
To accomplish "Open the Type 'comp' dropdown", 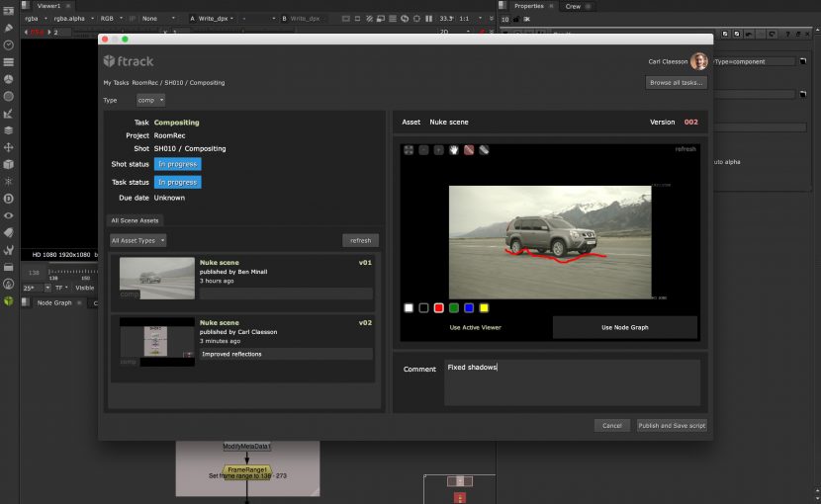I will pyautogui.click(x=150, y=100).
